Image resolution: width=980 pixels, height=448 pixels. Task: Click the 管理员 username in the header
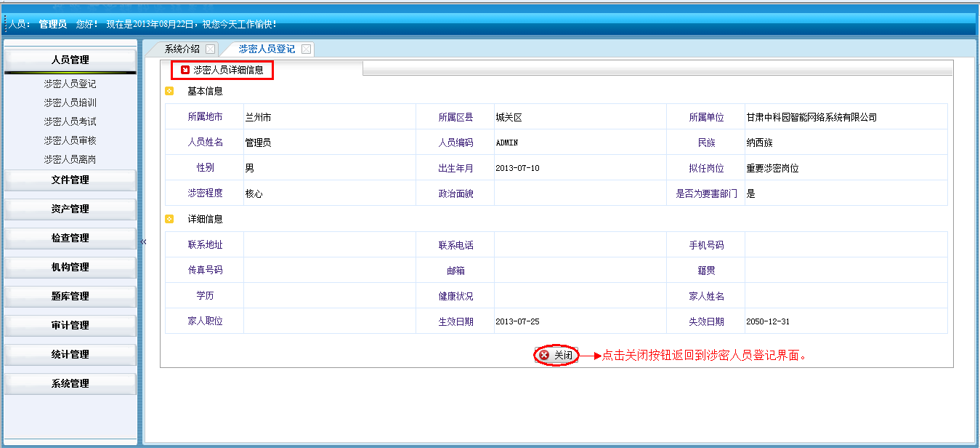coord(53,24)
